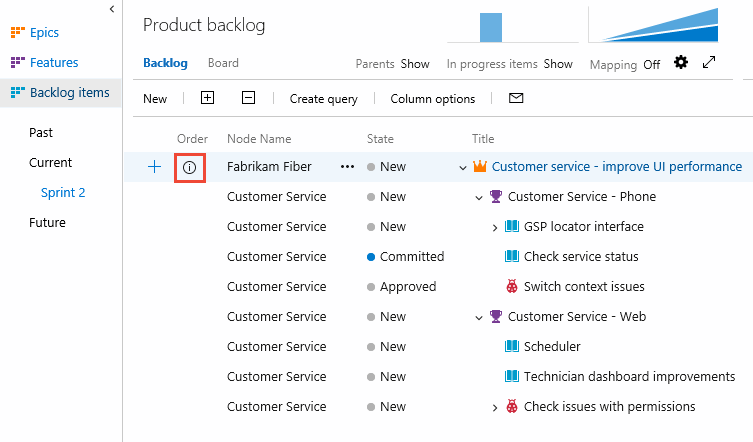
Task: Toggle In progress items Show setting
Action: (x=558, y=64)
